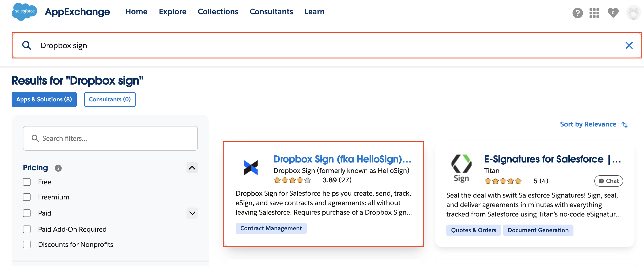The image size is (644, 266).
Task: Check the Paid pricing checkbox
Action: (x=27, y=213)
